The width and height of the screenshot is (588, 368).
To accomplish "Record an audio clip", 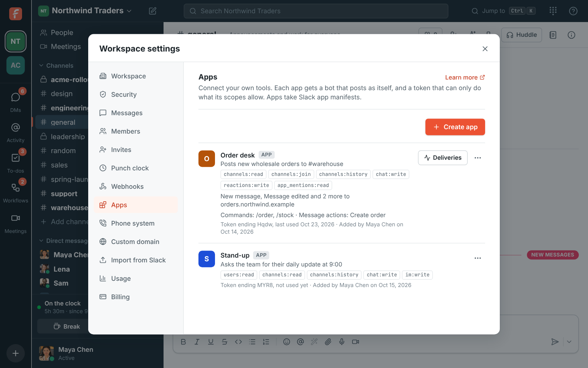I will pos(342,342).
